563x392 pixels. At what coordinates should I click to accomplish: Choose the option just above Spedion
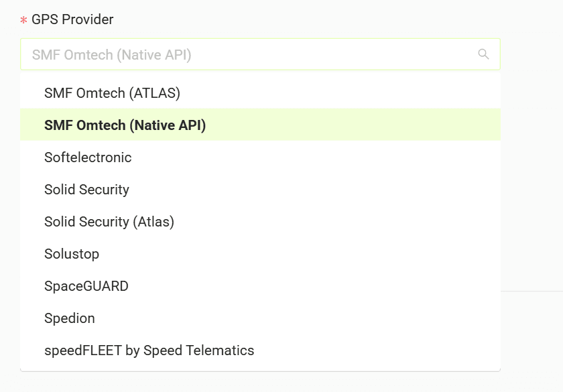(260, 285)
